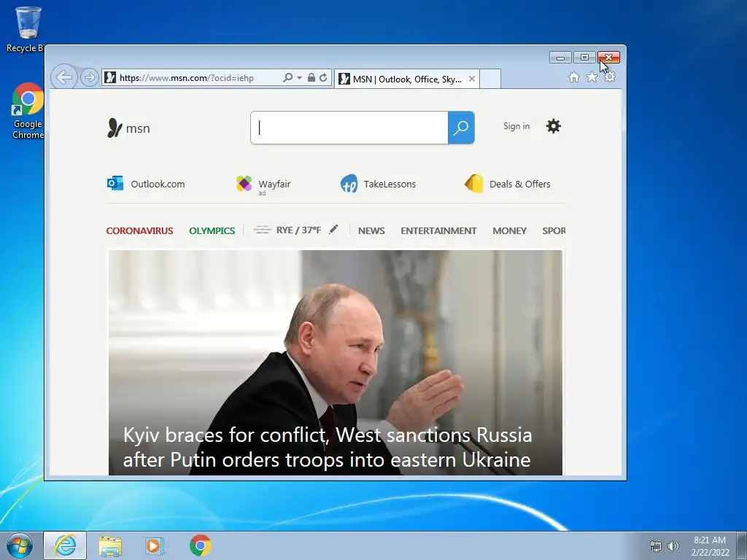
Task: Close the Internet Explorer window
Action: pos(609,58)
